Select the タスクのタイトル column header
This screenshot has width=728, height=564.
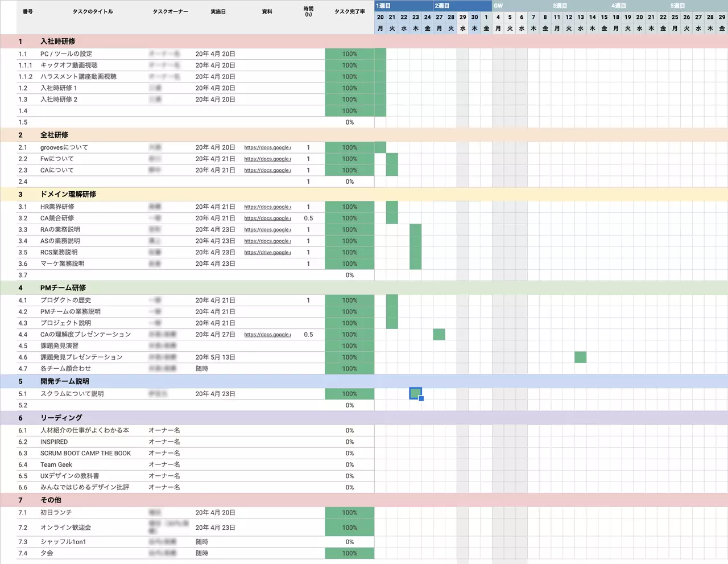click(x=93, y=11)
